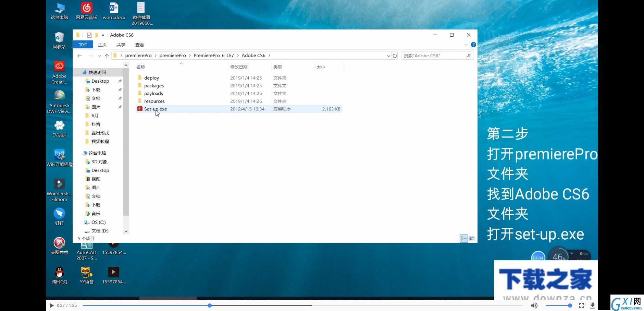Screen dimensions: 644x311
Task: Select 3D 对象 in the navigation pane
Action: pyautogui.click(x=99, y=162)
